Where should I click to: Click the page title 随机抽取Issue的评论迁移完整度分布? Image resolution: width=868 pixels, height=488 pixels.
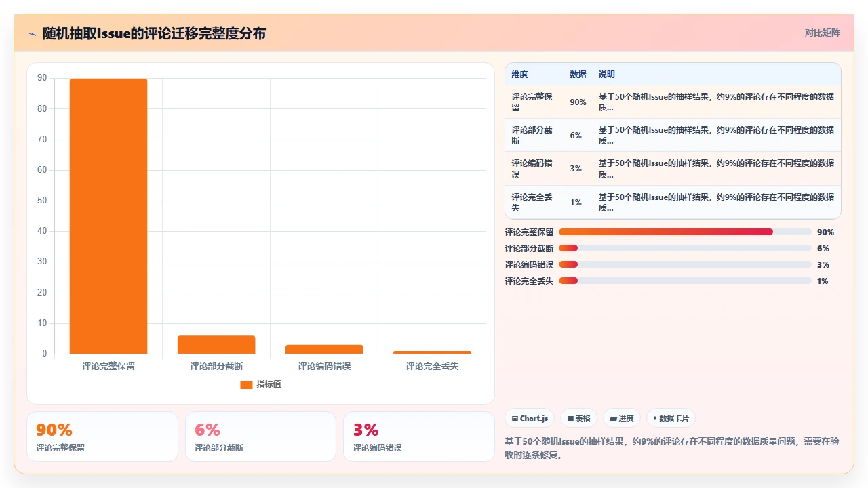pos(154,33)
